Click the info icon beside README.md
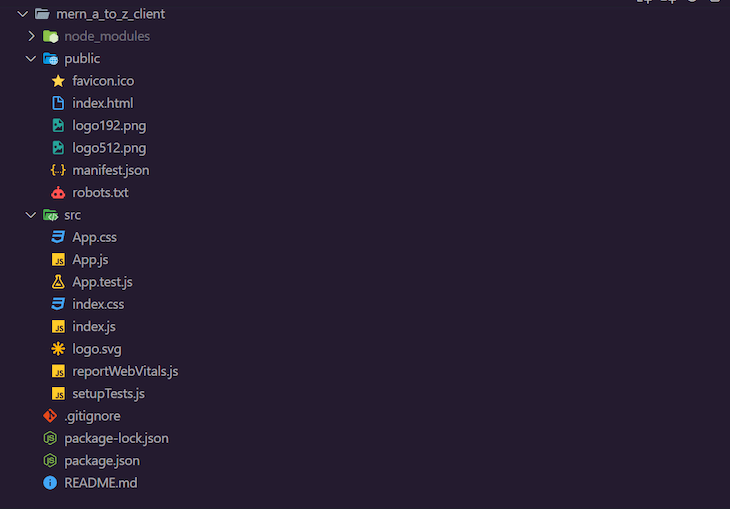The height and width of the screenshot is (509, 730). 50,483
